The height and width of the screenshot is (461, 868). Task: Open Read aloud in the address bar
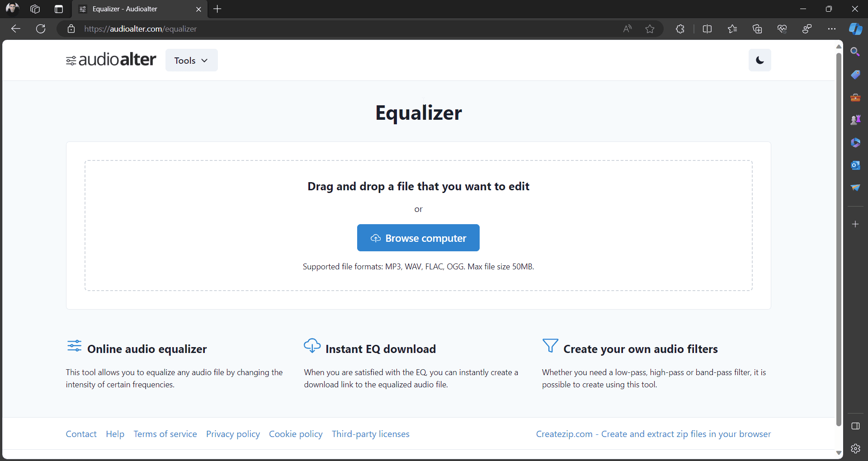[x=627, y=29]
